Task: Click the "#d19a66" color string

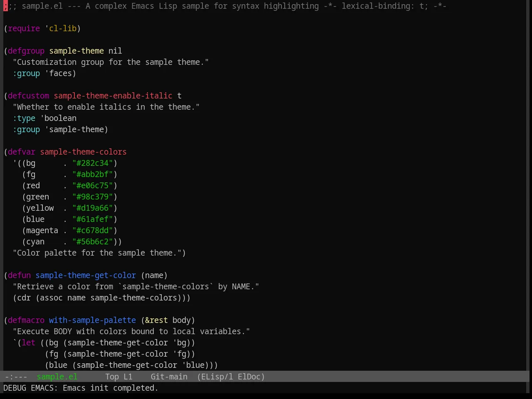Action: pos(92,208)
